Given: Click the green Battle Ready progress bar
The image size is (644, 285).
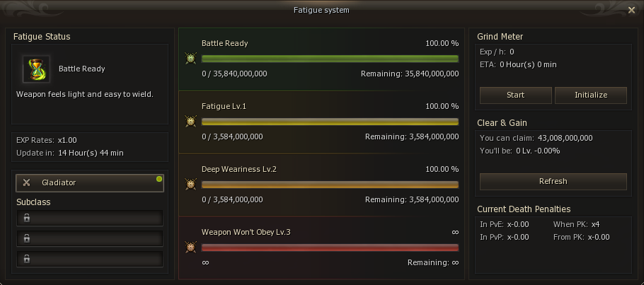Looking at the screenshot, I should coord(330,59).
